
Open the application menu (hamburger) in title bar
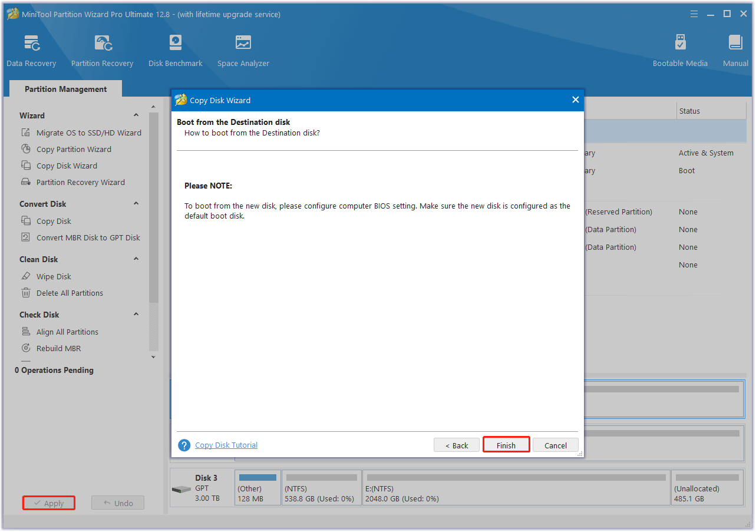coord(695,14)
